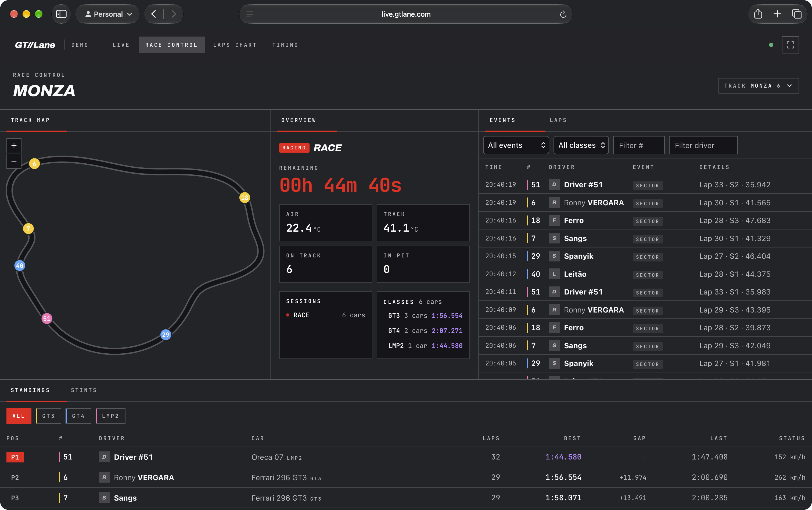The image size is (812, 510).
Task: Open the Safari share icon
Action: tap(758, 14)
